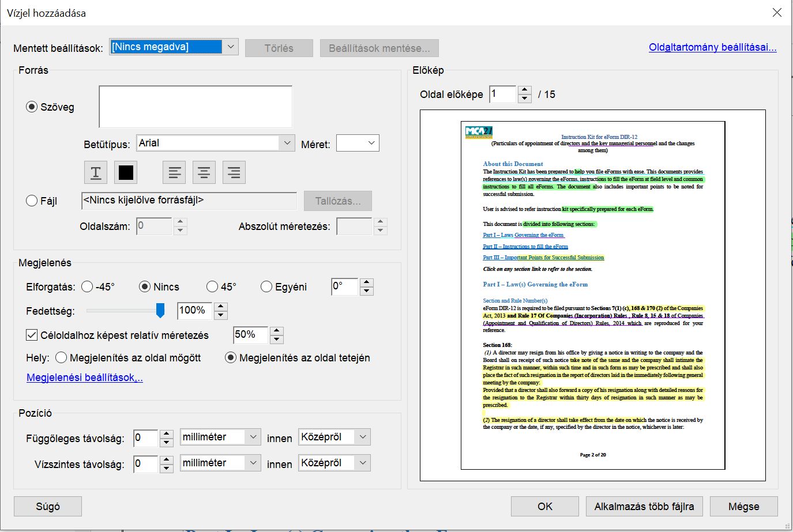Toggle underline text formatting icon

click(96, 172)
